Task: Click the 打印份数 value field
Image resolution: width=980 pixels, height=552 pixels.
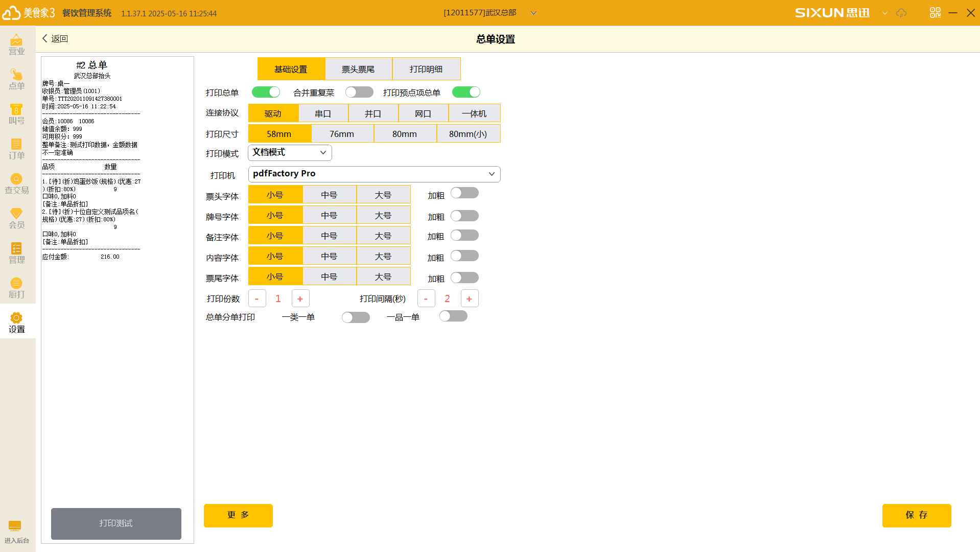Action: pos(278,298)
